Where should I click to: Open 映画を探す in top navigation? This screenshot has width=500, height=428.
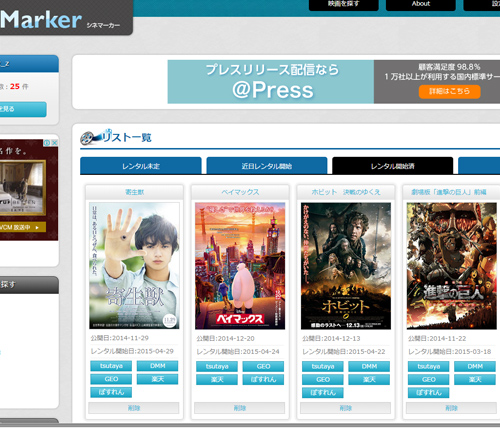tap(344, 4)
